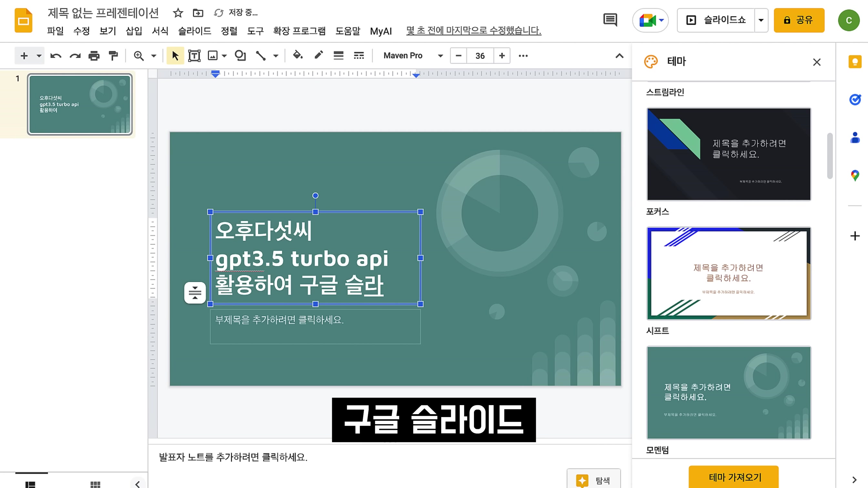
Task: Open the 수정 menu
Action: (x=82, y=31)
